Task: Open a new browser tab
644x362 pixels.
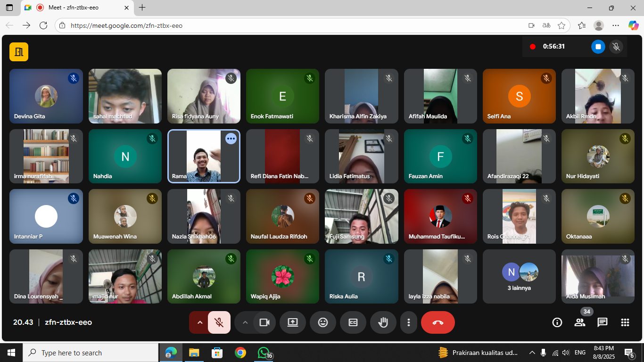Action: (x=142, y=8)
